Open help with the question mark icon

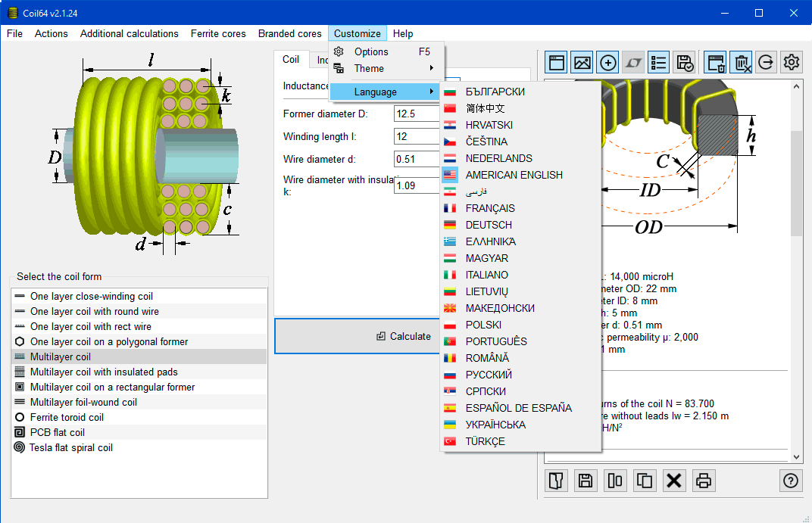(791, 481)
